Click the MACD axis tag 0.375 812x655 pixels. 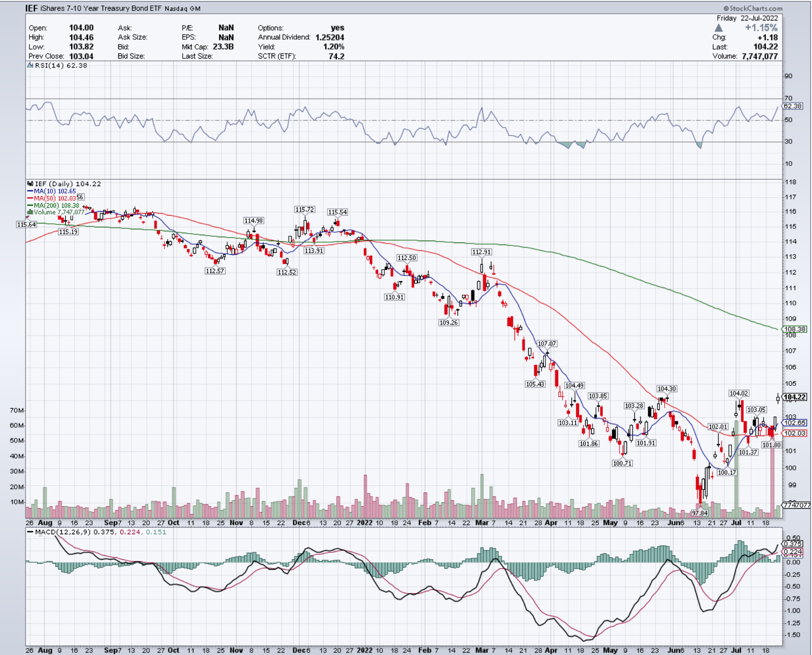point(793,544)
